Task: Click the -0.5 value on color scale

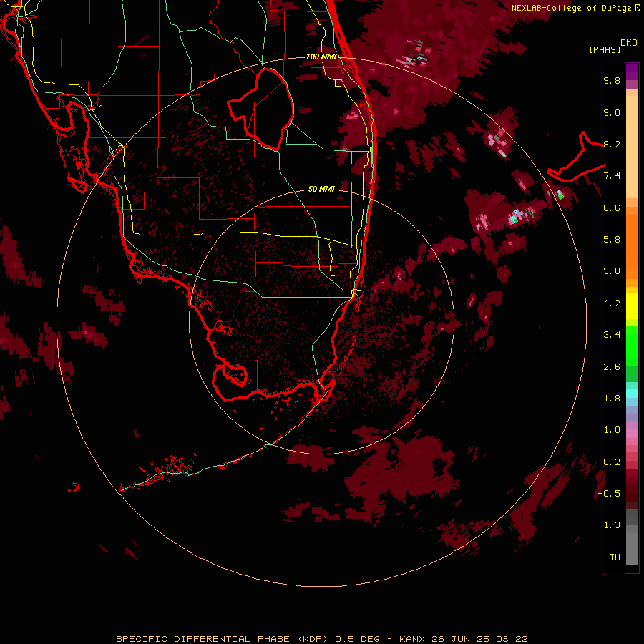Action: (609, 494)
